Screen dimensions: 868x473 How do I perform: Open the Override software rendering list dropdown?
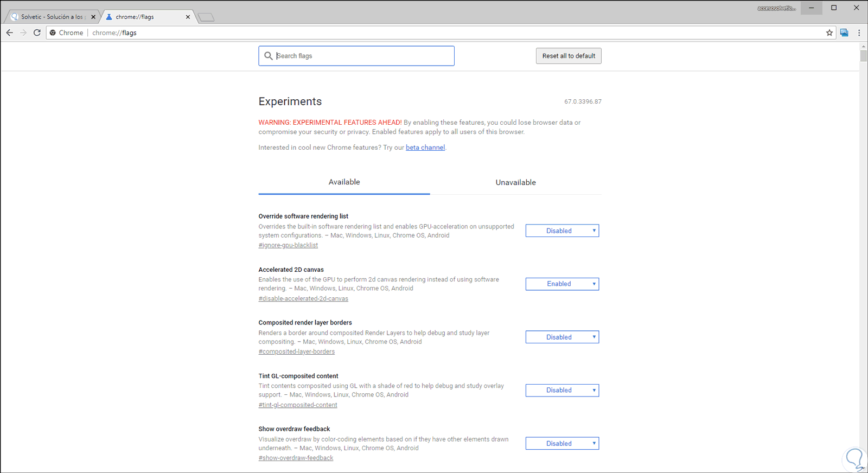click(x=562, y=231)
